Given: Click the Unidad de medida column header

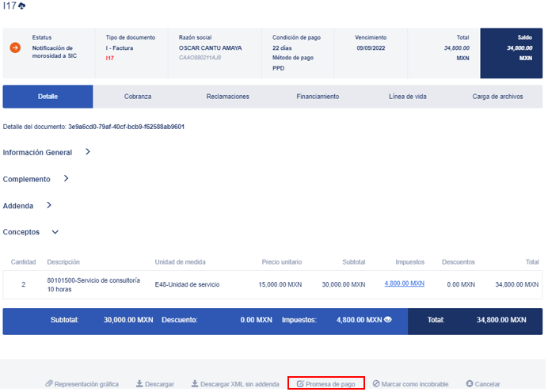Looking at the screenshot, I should [180, 262].
